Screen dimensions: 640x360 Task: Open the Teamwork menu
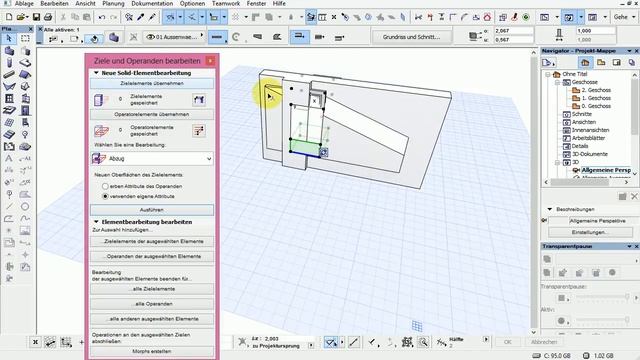click(226, 3)
